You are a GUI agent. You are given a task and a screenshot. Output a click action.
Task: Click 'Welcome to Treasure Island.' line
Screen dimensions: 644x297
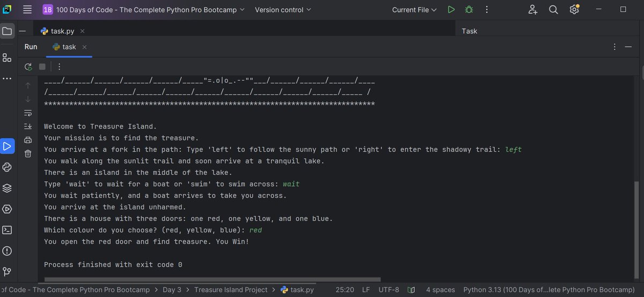(100, 127)
